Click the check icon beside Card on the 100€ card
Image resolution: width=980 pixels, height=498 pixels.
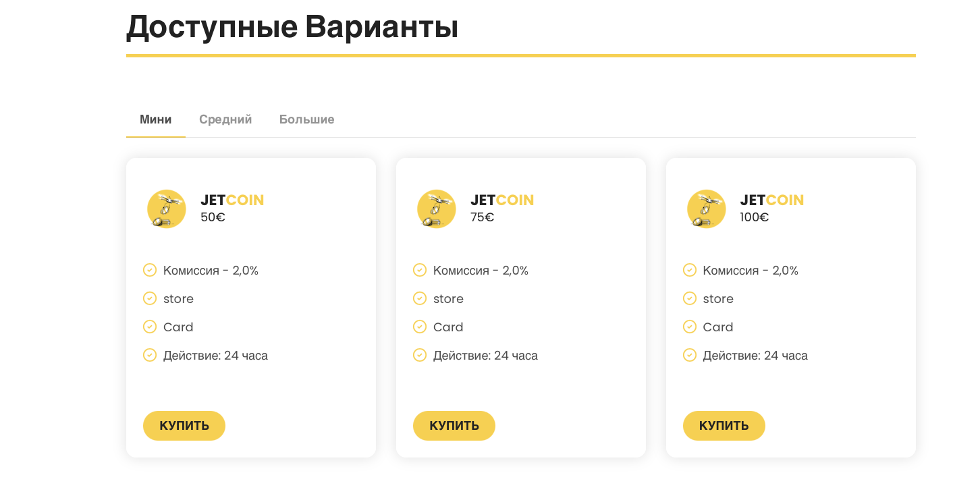pos(690,327)
